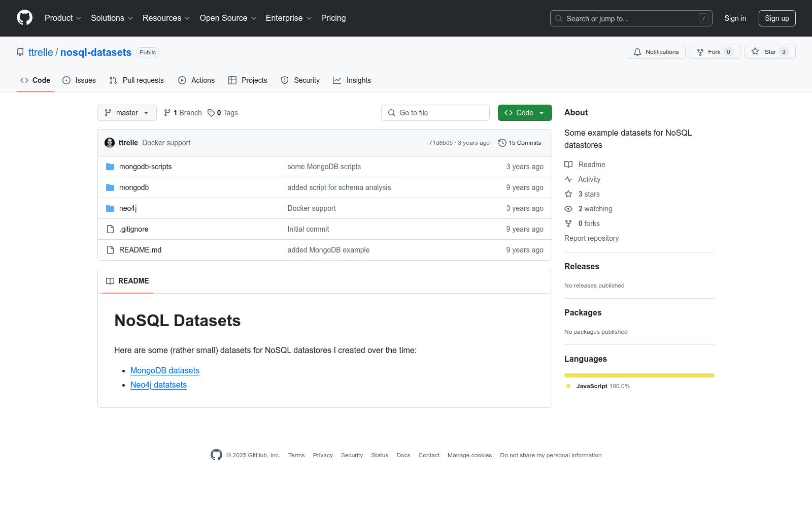Image resolution: width=812 pixels, height=508 pixels.
Task: Open the Insights tab
Action: click(352, 80)
